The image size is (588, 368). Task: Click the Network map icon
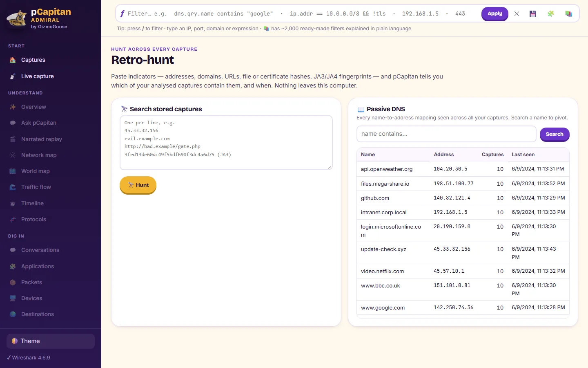[x=13, y=155]
